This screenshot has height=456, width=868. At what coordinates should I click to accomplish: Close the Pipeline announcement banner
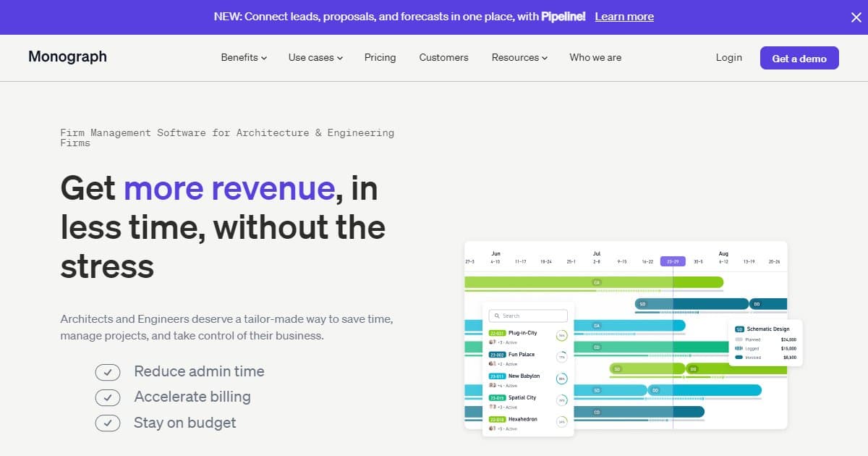pyautogui.click(x=856, y=17)
